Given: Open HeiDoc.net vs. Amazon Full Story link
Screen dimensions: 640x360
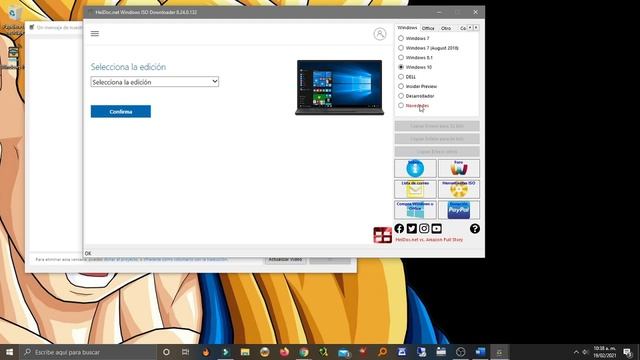Looking at the screenshot, I should pos(429,240).
